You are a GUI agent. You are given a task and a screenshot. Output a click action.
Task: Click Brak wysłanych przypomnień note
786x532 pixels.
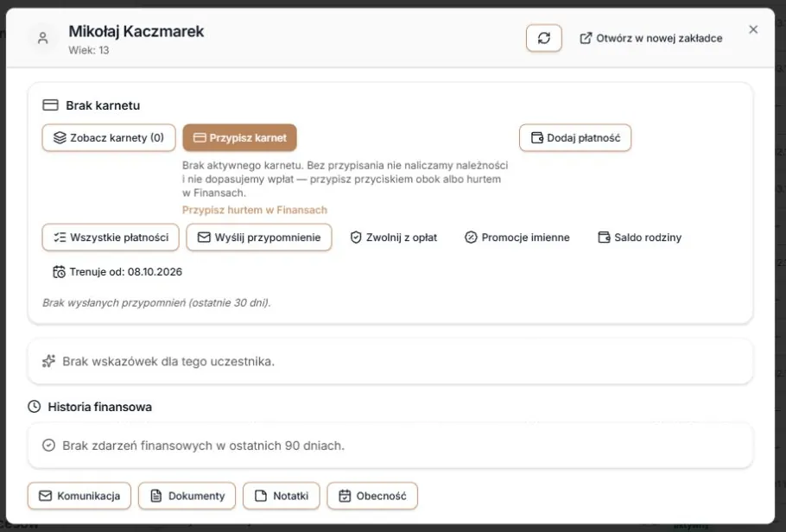156,303
